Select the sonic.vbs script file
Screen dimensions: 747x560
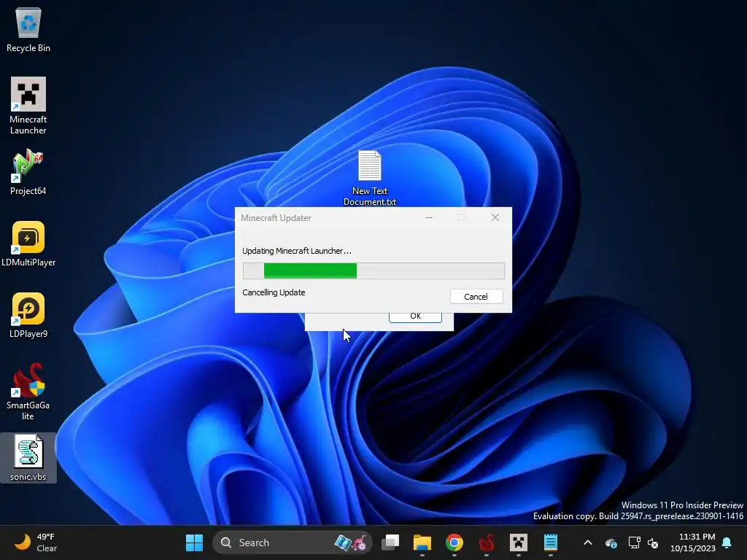point(28,458)
